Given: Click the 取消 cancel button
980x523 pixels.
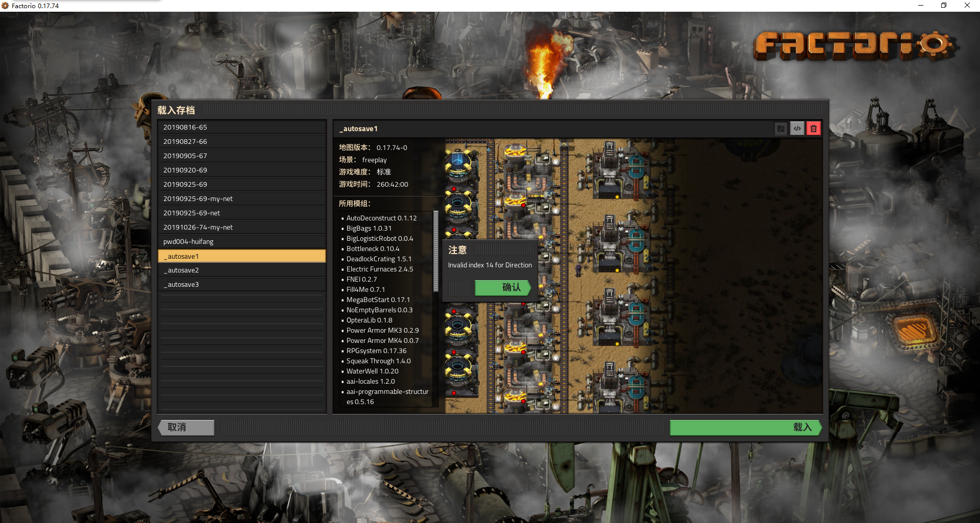Looking at the screenshot, I should 186,428.
